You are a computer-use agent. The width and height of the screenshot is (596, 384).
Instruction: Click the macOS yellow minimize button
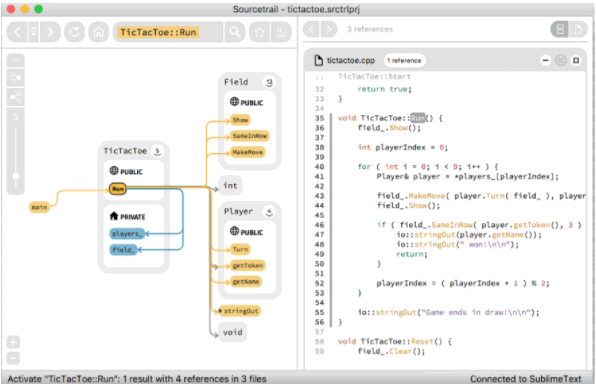coord(25,9)
